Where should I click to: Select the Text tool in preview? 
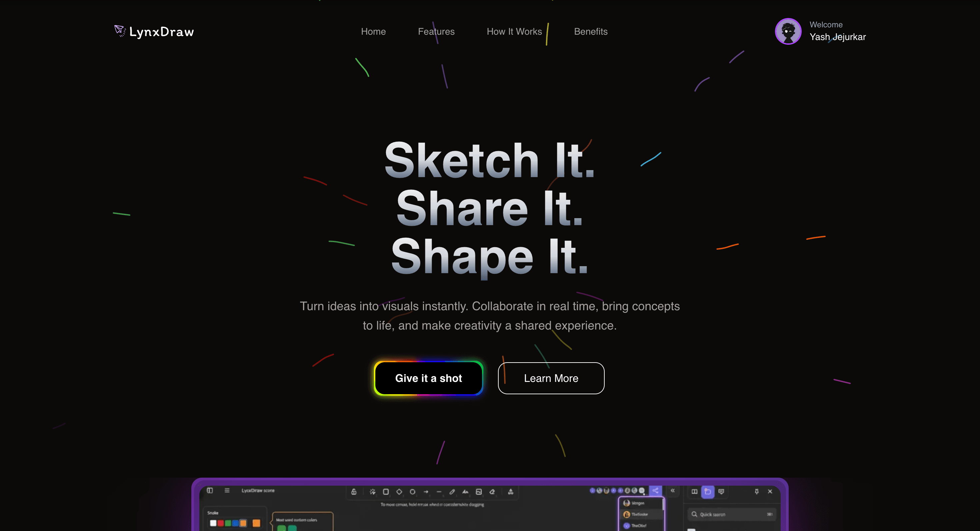465,492
